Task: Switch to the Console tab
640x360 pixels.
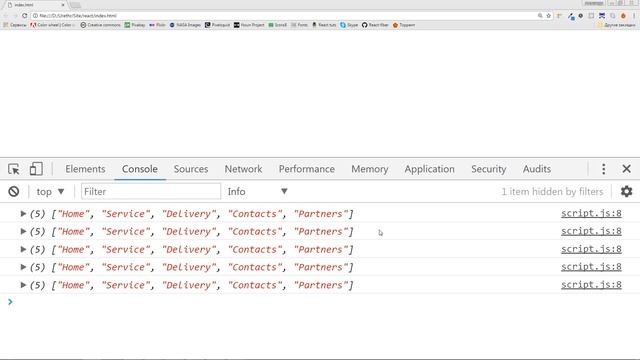Action: [140, 169]
